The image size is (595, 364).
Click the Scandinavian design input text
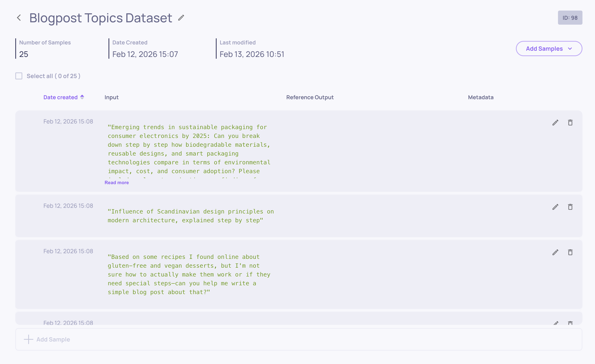(191, 216)
